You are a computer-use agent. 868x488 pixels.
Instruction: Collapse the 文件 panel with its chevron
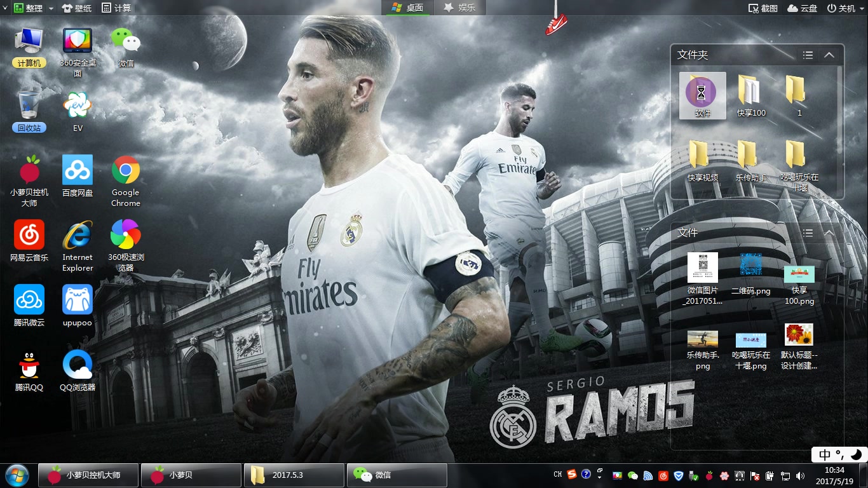(x=829, y=233)
